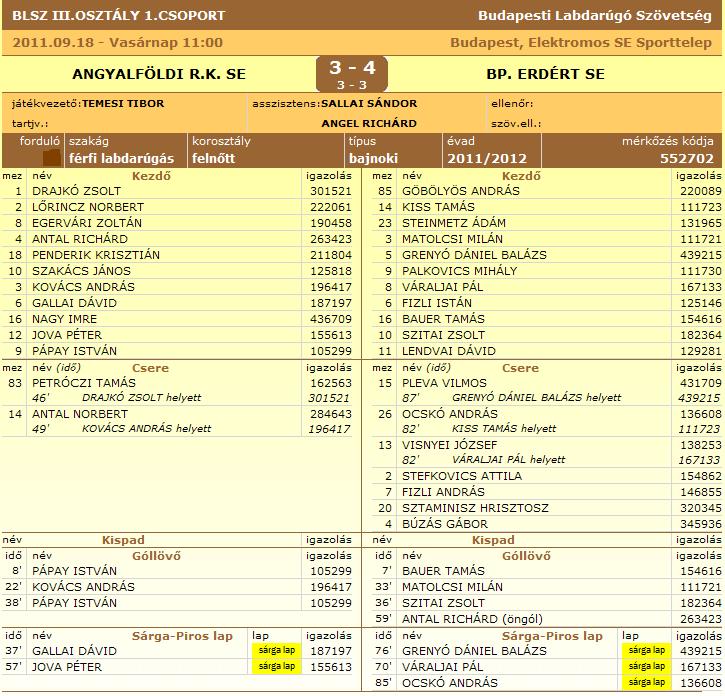Screen dimensions: 725x696
Task: Click sárga lap badge in 70' VÁRALJAI PÁL row
Action: tap(646, 667)
